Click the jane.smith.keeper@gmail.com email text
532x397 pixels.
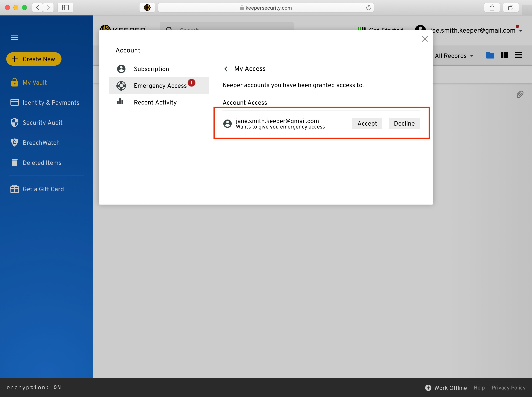(x=277, y=121)
